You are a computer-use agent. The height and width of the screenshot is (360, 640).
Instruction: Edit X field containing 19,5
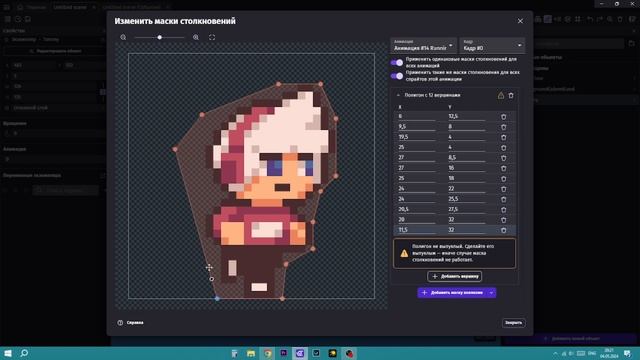pos(417,137)
